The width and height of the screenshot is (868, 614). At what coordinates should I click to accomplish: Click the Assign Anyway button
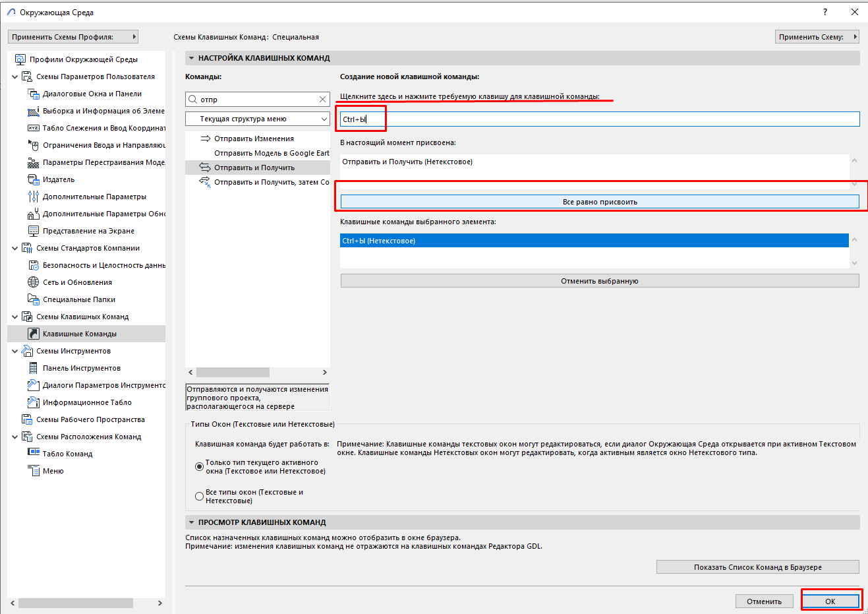point(600,202)
